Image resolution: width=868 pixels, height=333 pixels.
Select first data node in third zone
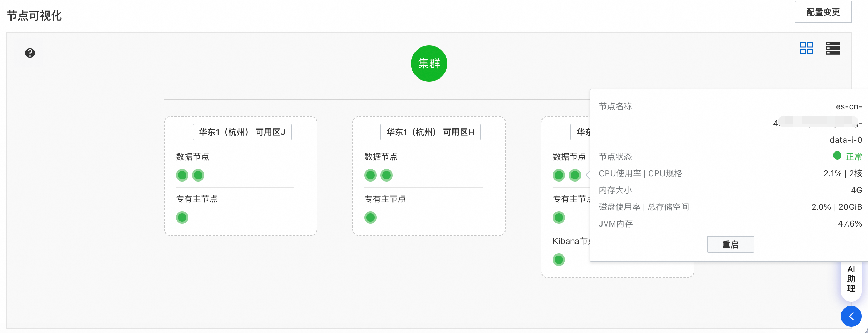(559, 175)
